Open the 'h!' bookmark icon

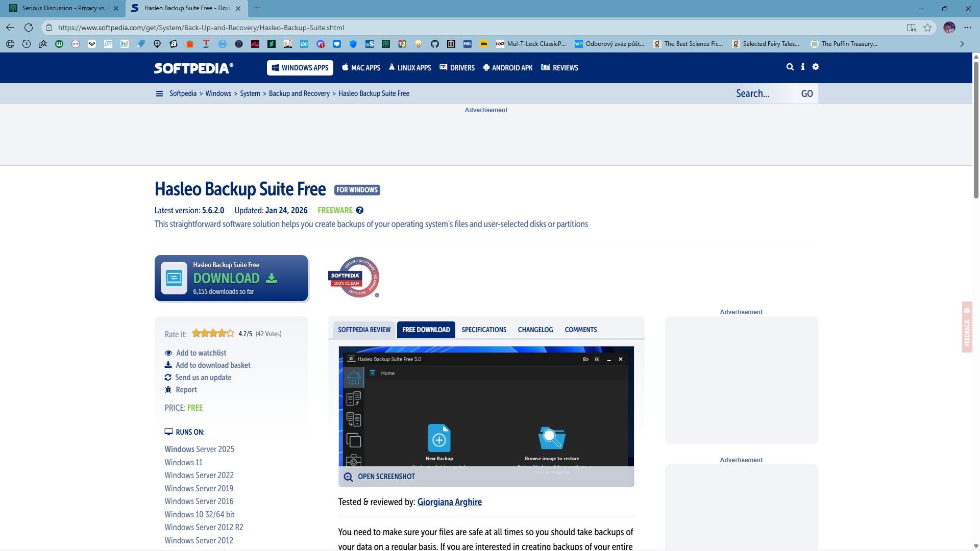(x=125, y=44)
